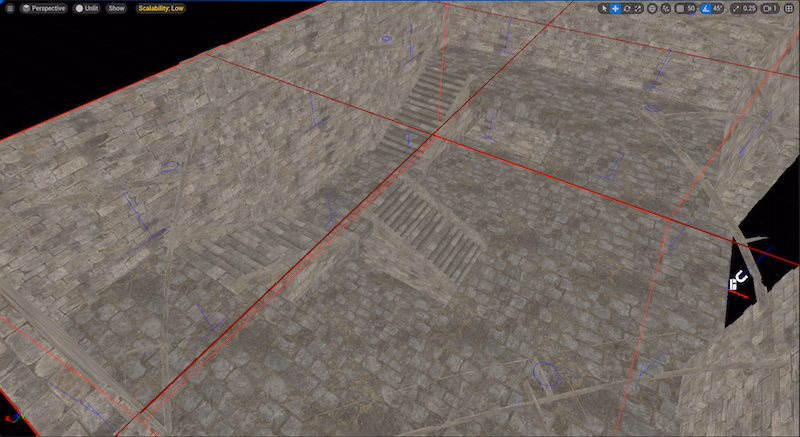Open rotation snap angle 45° dropdown

(x=718, y=8)
